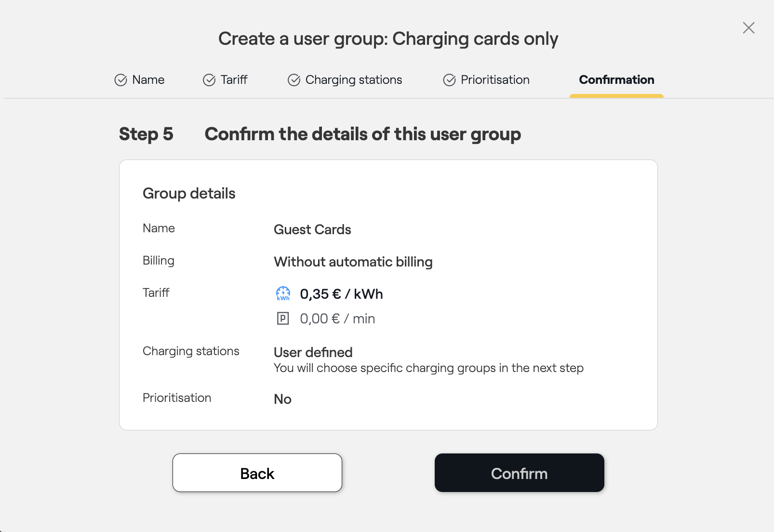Click the 'Step 5' heading text
The height and width of the screenshot is (532, 774).
pyautogui.click(x=146, y=134)
